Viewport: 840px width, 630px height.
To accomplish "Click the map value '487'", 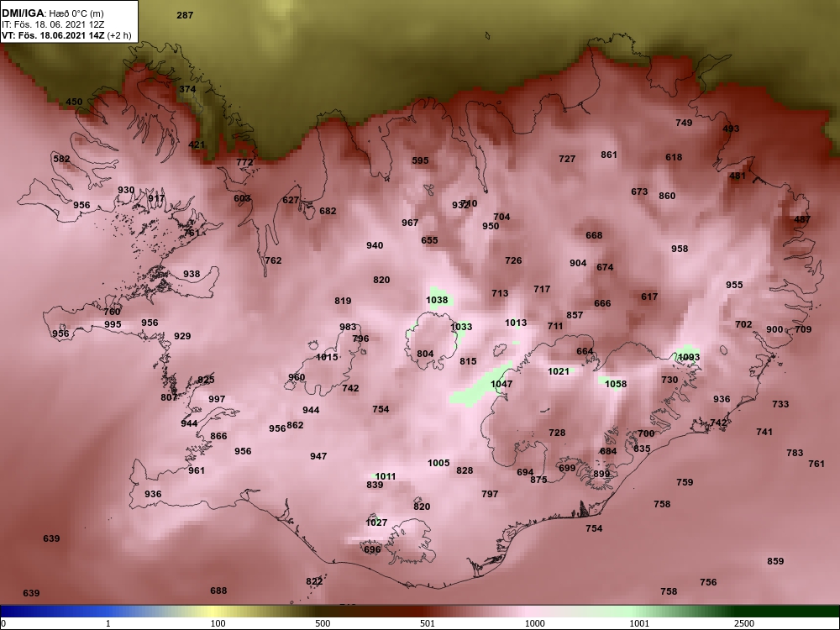I will click(x=802, y=219).
